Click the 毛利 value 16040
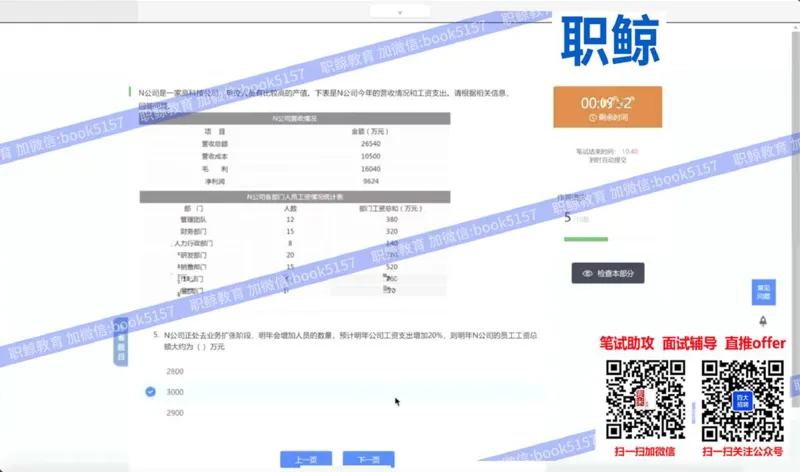 370,169
